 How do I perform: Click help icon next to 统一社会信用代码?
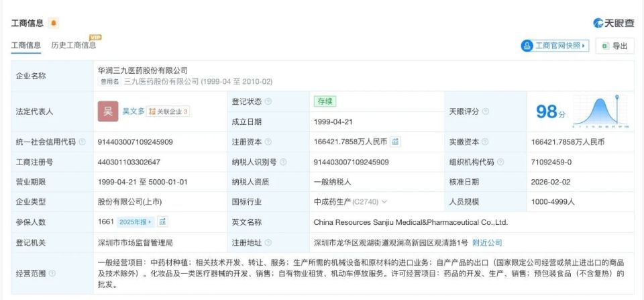[82, 142]
